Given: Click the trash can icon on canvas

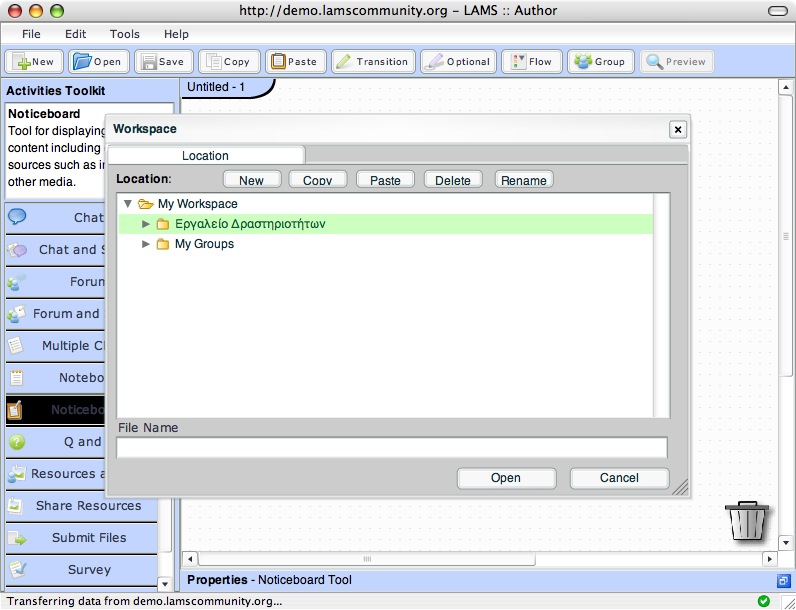Looking at the screenshot, I should pos(747,520).
